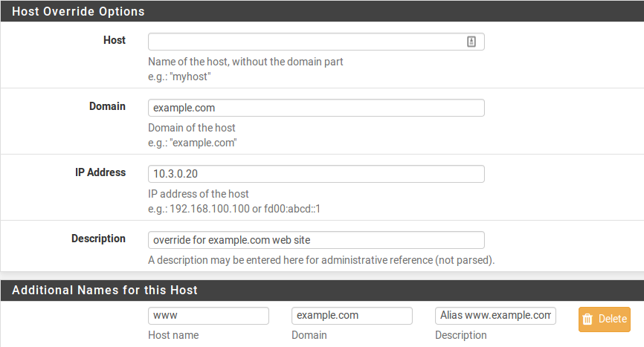644x347 pixels.
Task: Click the Host Override Options panel header
Action: pyautogui.click(x=78, y=12)
